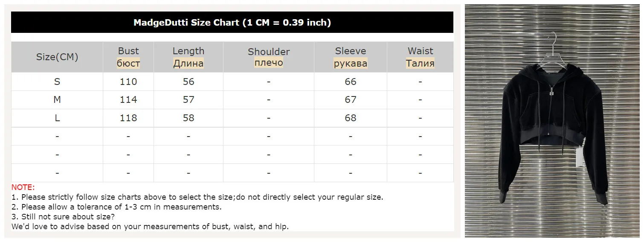Select the length value 58
Image resolution: width=644 pixels, height=242 pixels.
coord(189,118)
